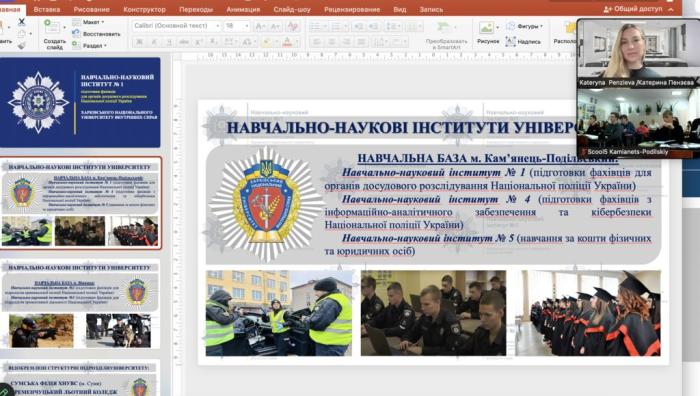
Task: Open the Вид tab
Action: (x=400, y=9)
